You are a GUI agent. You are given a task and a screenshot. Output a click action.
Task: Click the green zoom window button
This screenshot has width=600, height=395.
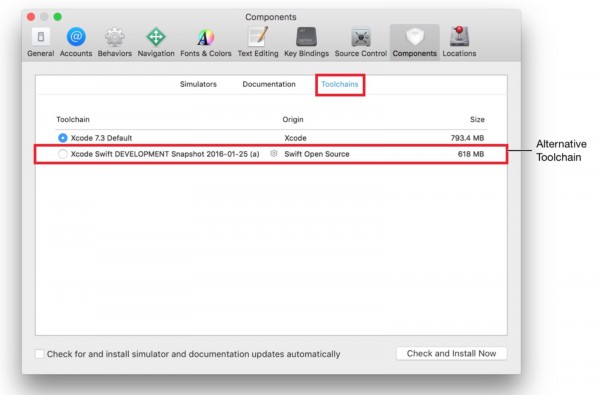click(57, 17)
